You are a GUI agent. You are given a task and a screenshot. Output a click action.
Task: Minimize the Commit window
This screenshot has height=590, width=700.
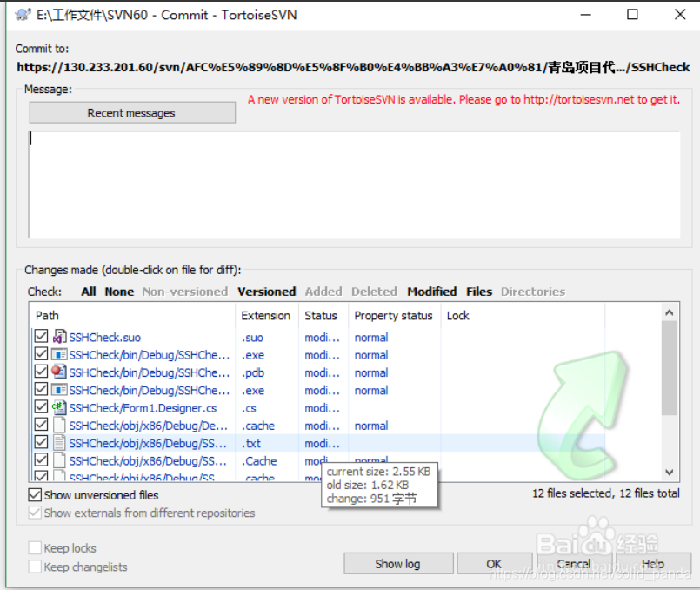point(586,14)
